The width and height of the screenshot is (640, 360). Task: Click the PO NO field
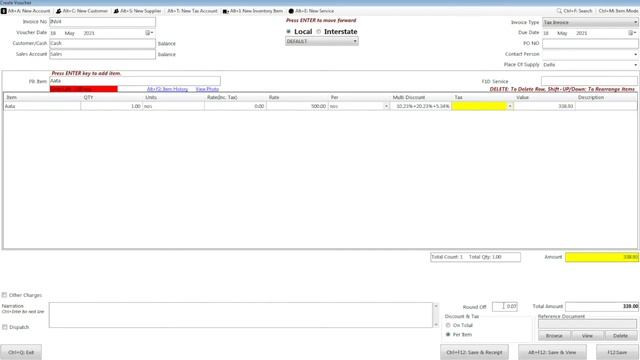click(590, 43)
